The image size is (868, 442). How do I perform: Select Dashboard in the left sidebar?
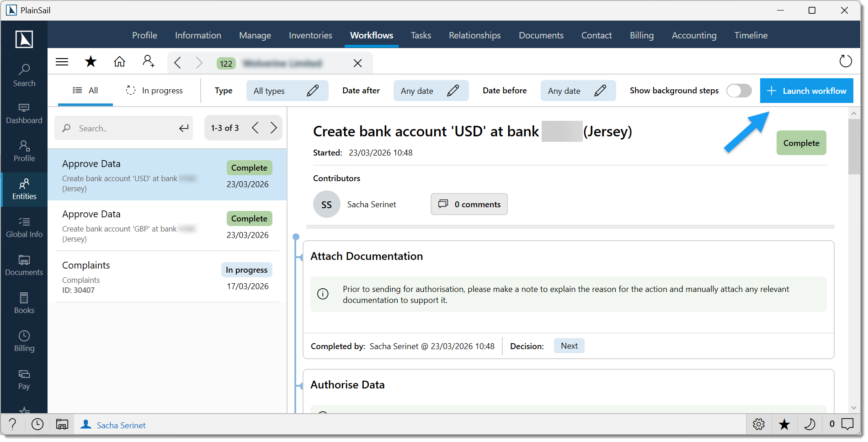24,114
